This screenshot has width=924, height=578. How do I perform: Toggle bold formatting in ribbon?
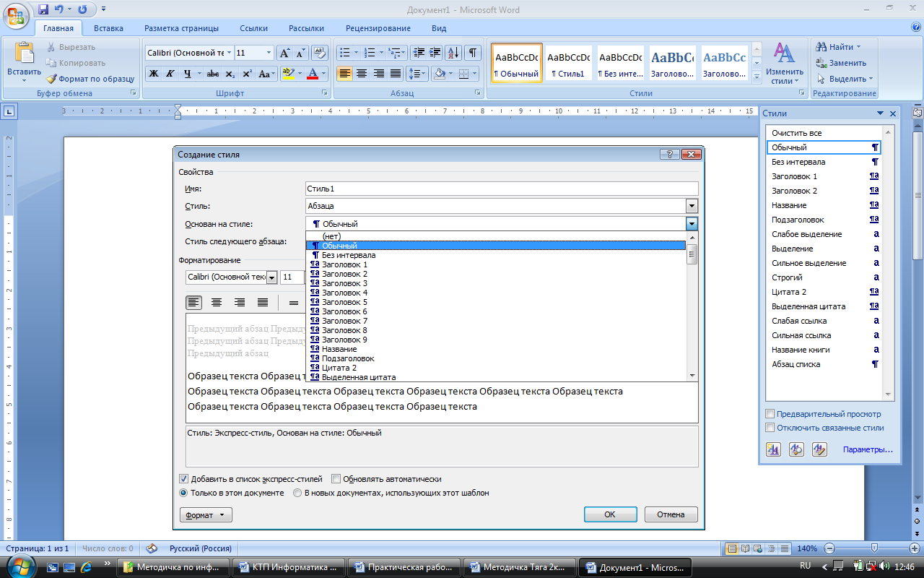point(153,74)
